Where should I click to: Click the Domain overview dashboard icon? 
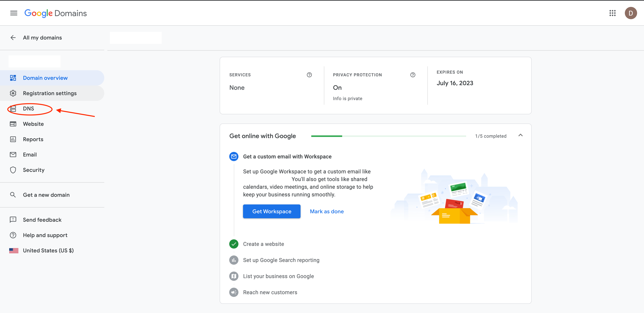pos(13,78)
